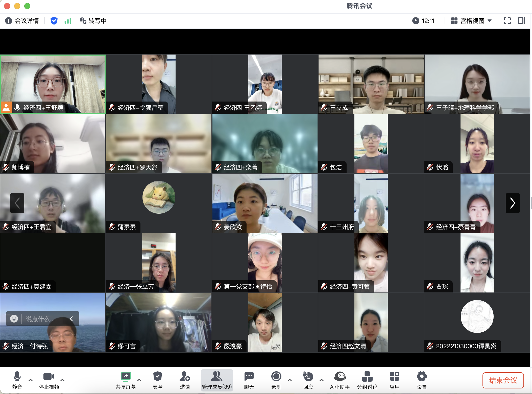Expand recording options next to 录制
This screenshot has width=532, height=394.
tap(289, 380)
